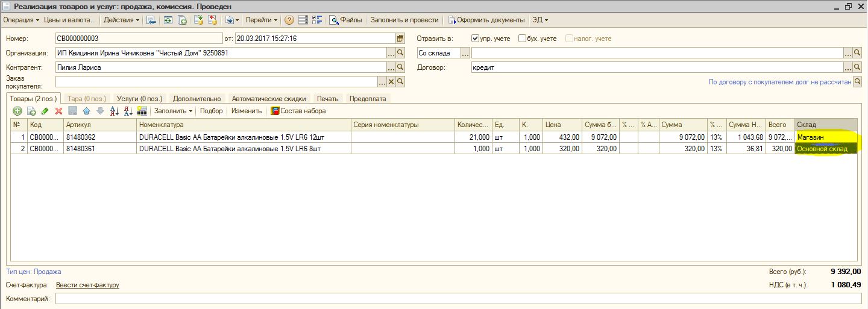This screenshot has height=309, width=868.
Task: Click the barcode scan icon
Action: tap(142, 111)
